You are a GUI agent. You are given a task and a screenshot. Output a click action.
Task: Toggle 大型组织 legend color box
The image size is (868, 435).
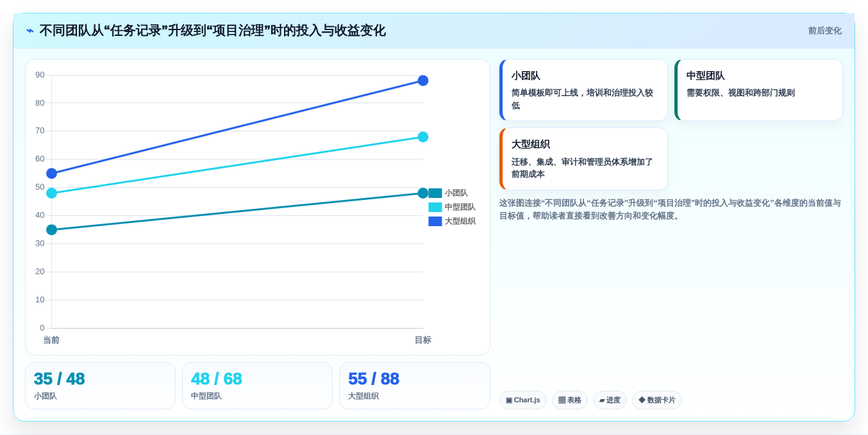tap(435, 221)
